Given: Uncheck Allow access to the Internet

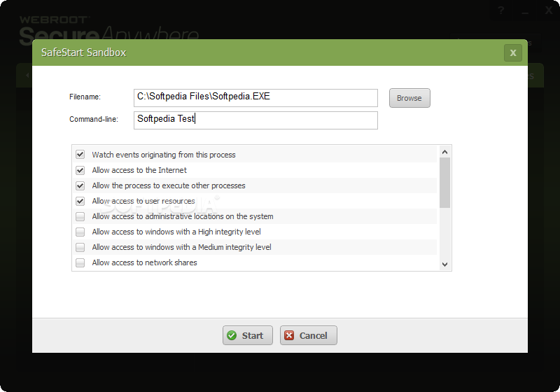Looking at the screenshot, I should tap(80, 170).
